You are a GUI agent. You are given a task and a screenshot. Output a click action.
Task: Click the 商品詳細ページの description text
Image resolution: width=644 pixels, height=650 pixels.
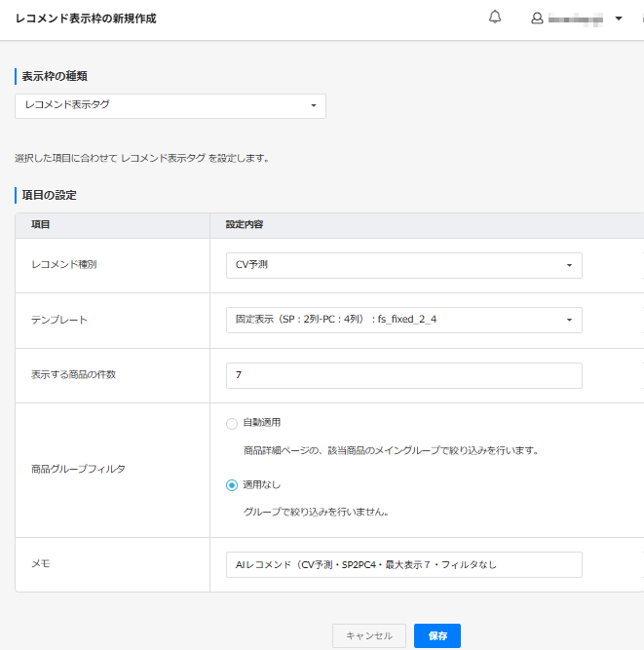tap(392, 450)
